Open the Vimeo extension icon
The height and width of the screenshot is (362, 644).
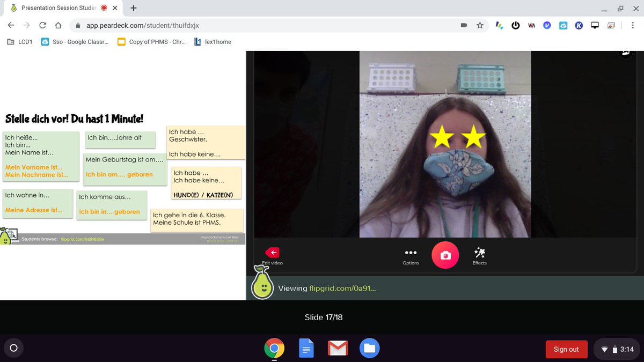[x=547, y=25]
